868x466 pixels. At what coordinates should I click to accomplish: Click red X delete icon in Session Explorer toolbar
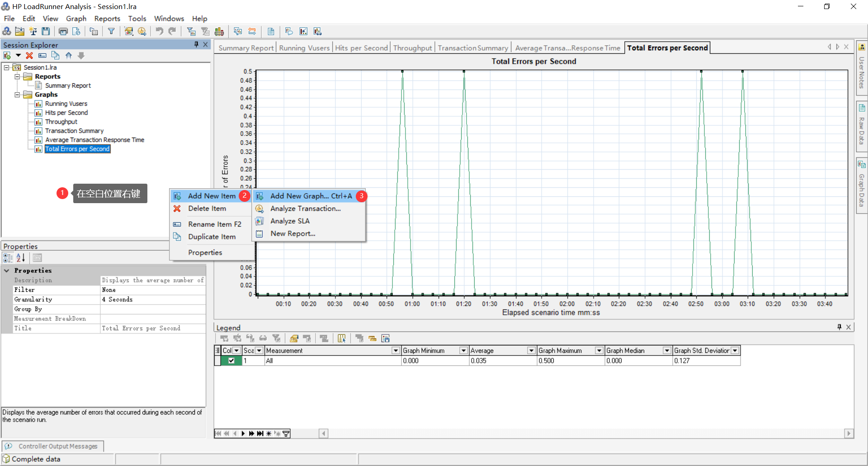pyautogui.click(x=29, y=56)
